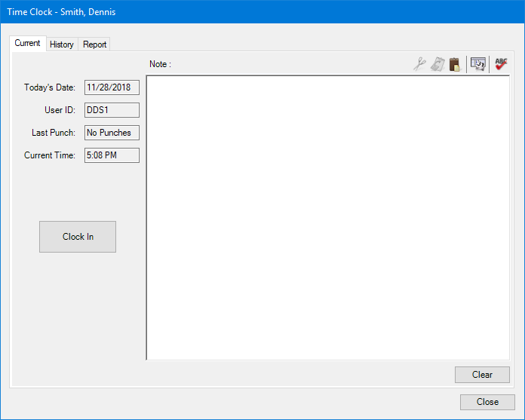Click the Last Punch field showing No Punches
Screen dimensions: 525x420
pos(112,133)
